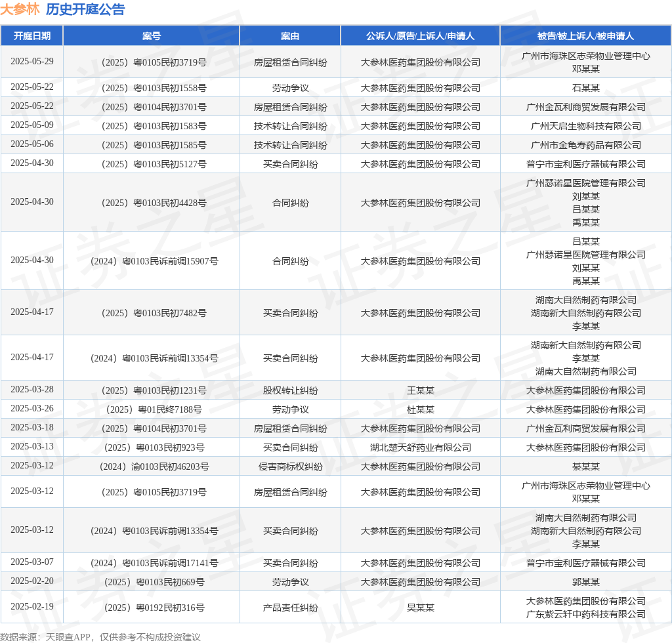This screenshot has height=643, width=672.
Task: Click defendant 綦某某
Action: 586,467
